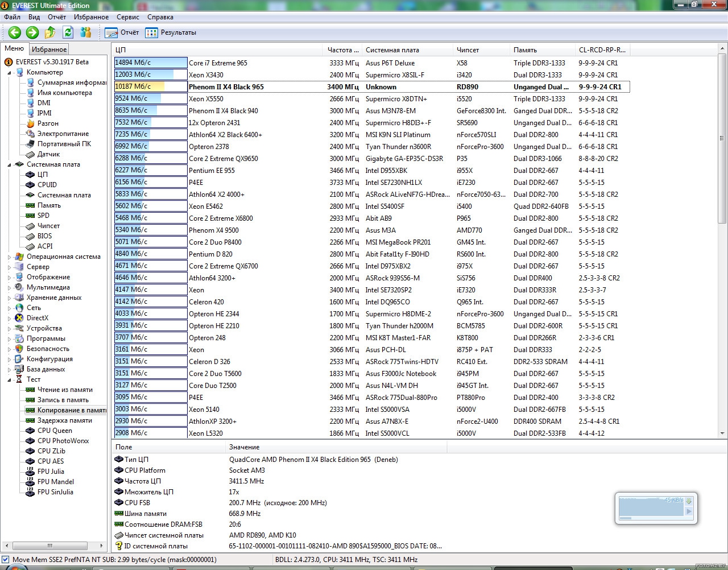The width and height of the screenshot is (728, 570).
Task: Click the sidebar horizontal scrollbar thumb
Action: 50,546
